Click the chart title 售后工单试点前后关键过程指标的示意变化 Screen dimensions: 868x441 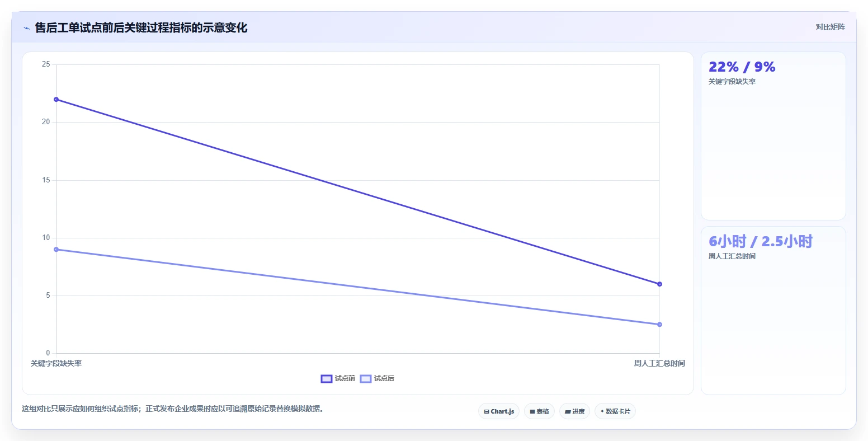coord(141,28)
